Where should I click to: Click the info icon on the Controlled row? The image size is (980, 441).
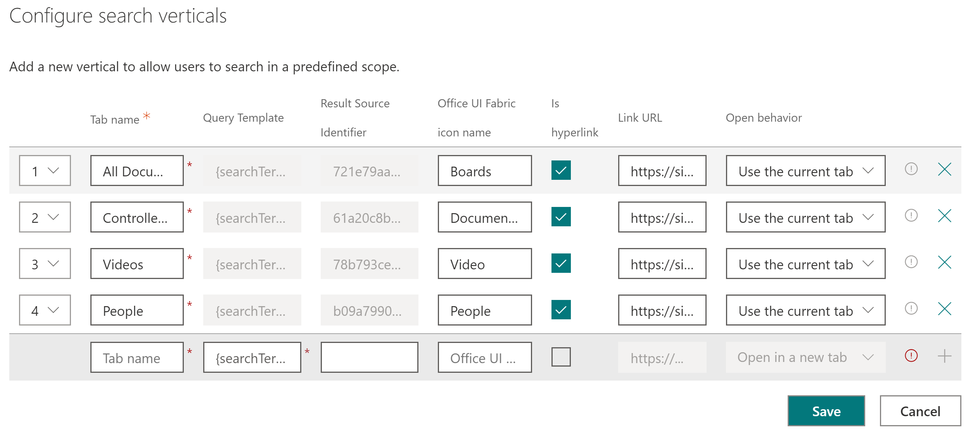[x=911, y=215]
